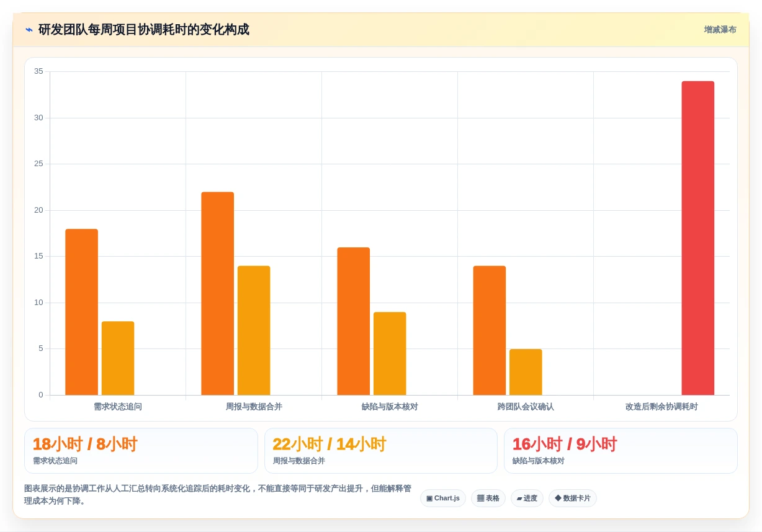The width and height of the screenshot is (762, 532).
Task: Click the 22-hour orange bar for 周报与数据合并
Action: (x=218, y=293)
